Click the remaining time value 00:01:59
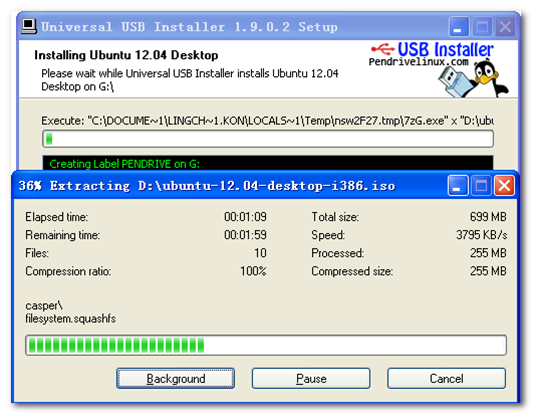This screenshot has width=533, height=415. [x=245, y=235]
